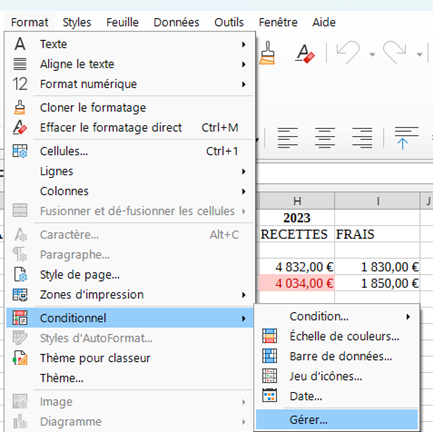Click the clear direct formatting toolbar icon
Viewport: 433px width, 432px height.
coord(305,53)
